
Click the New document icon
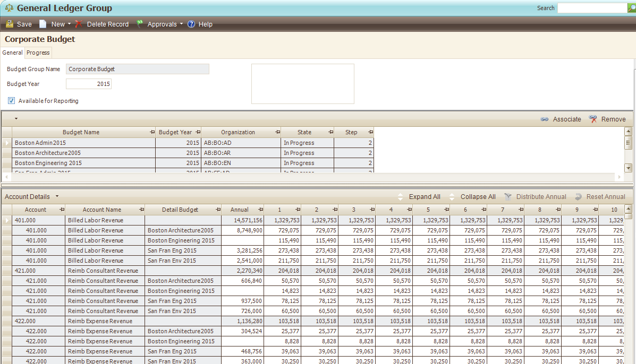coord(43,24)
